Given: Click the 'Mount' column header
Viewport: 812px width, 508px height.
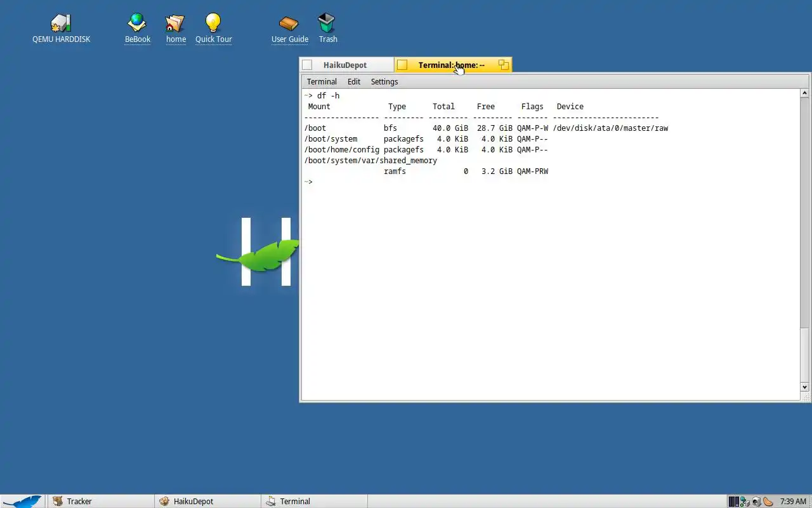Looking at the screenshot, I should tap(319, 107).
